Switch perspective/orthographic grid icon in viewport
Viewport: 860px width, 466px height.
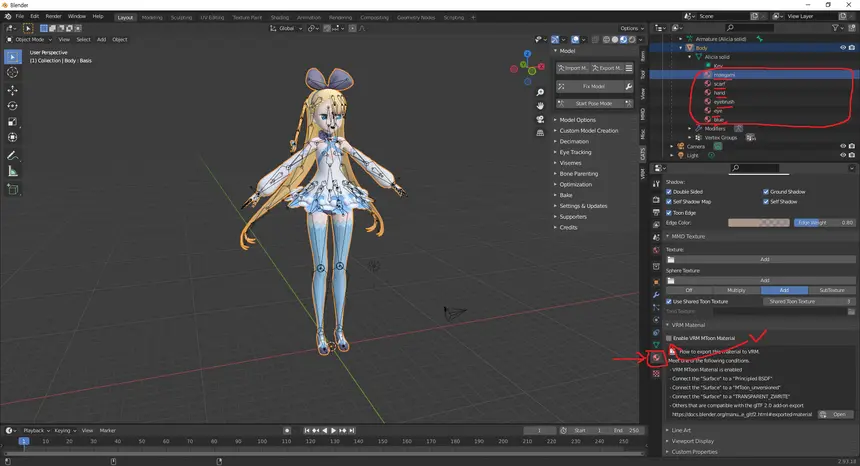point(540,133)
